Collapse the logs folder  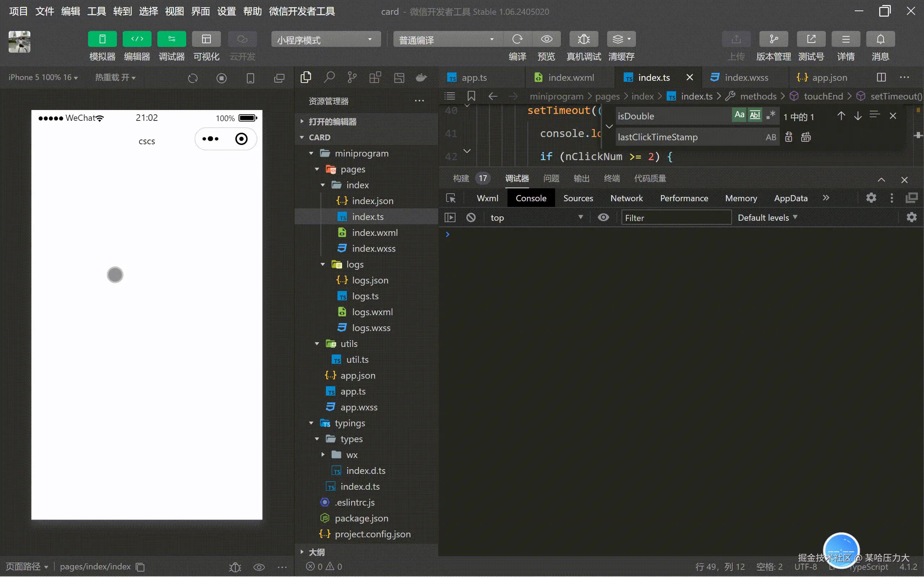point(323,264)
